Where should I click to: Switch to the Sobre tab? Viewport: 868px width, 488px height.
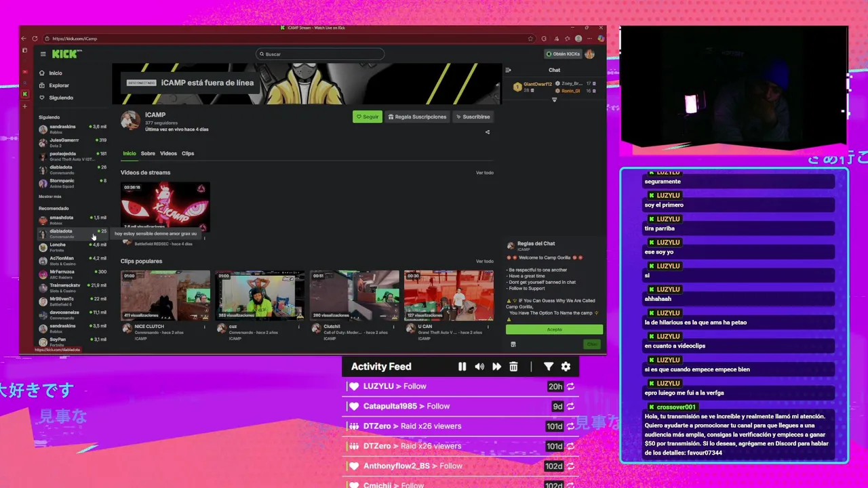148,154
